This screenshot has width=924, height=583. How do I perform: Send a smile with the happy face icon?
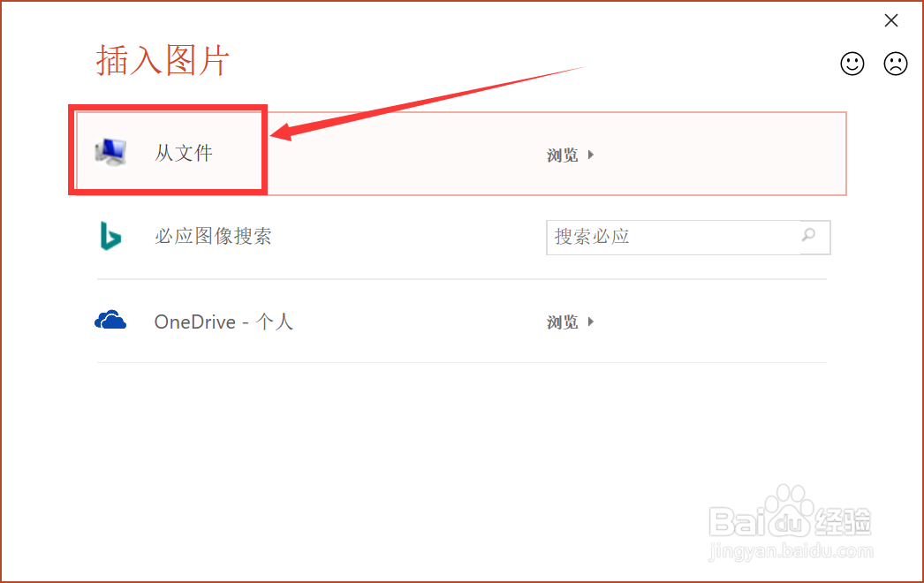(852, 64)
